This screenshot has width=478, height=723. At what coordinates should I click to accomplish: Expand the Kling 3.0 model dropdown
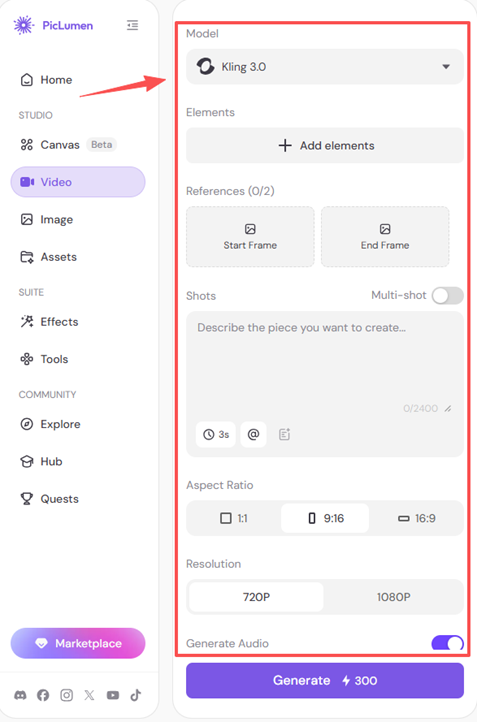click(325, 67)
